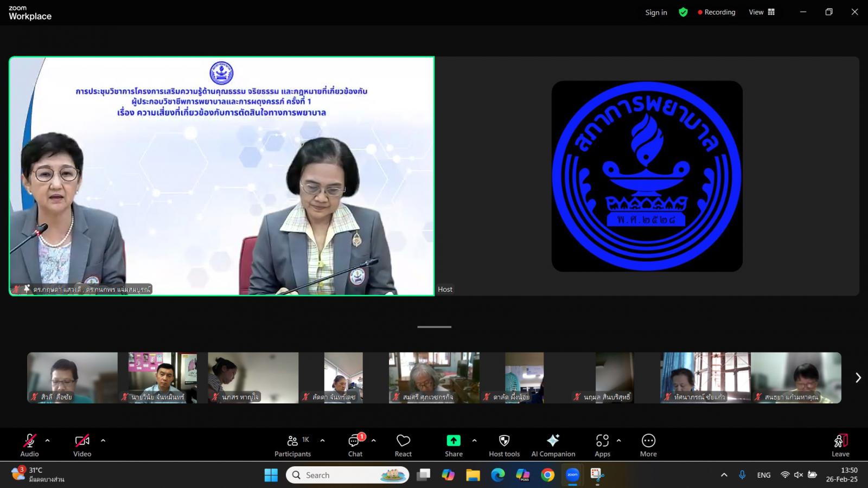Screen dimensions: 868x488
Task: Expand Chat options arrow
Action: pyautogui.click(x=373, y=441)
